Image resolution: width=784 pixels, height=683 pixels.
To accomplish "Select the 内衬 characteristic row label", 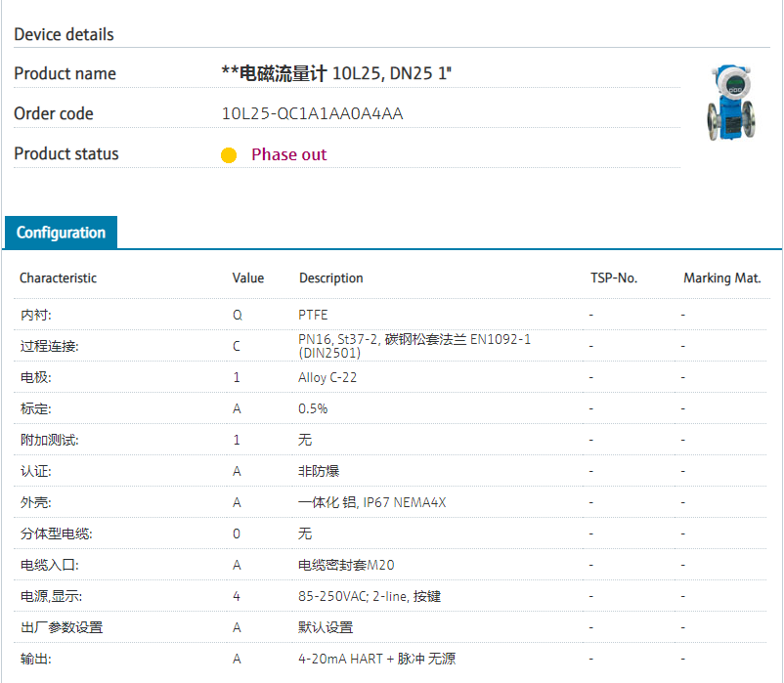I will [35, 315].
